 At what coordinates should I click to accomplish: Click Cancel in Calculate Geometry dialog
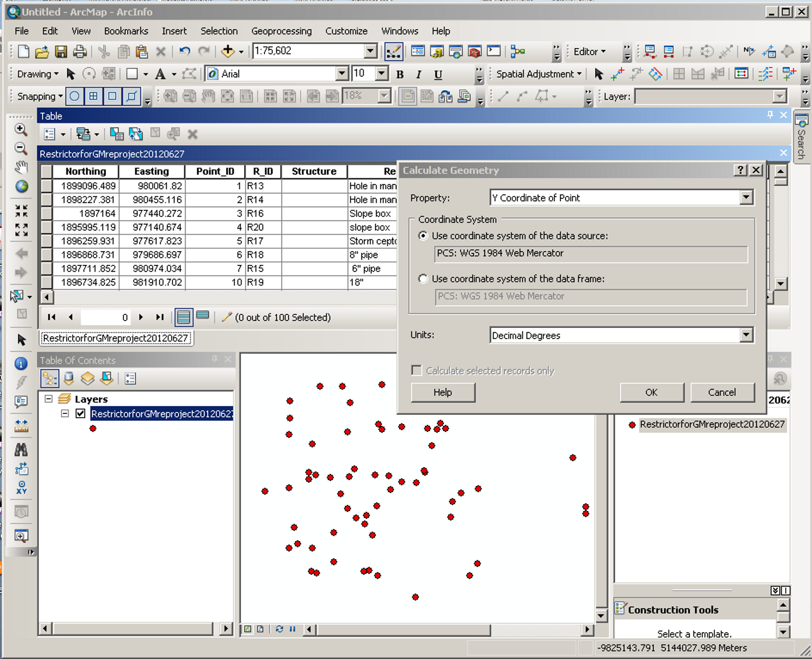722,392
